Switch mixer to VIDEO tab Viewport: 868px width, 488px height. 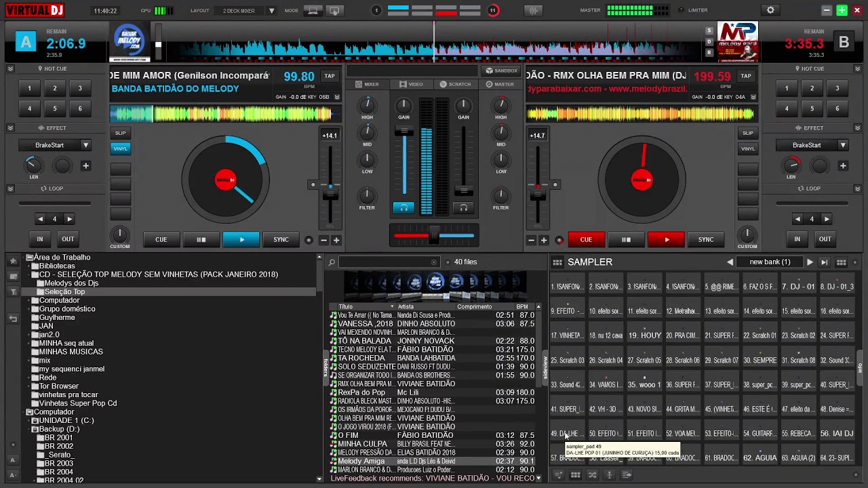pos(411,84)
